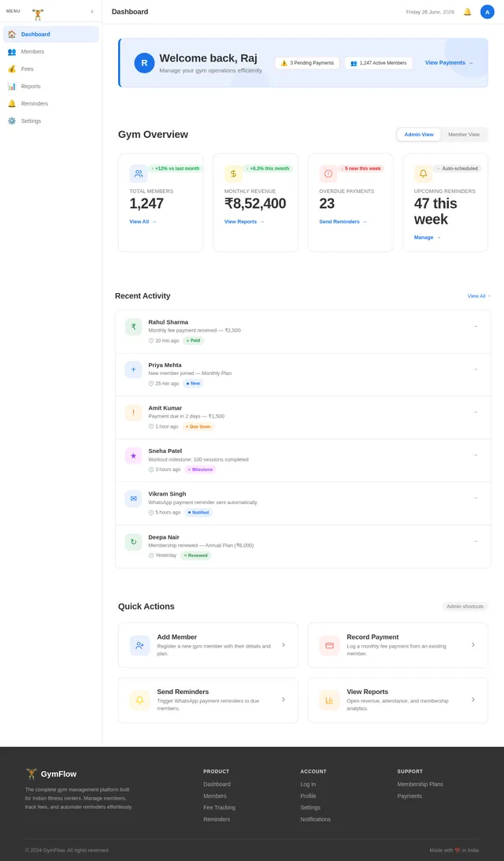
Task: Click the View Reports chart icon in Quick Actions
Action: [329, 700]
